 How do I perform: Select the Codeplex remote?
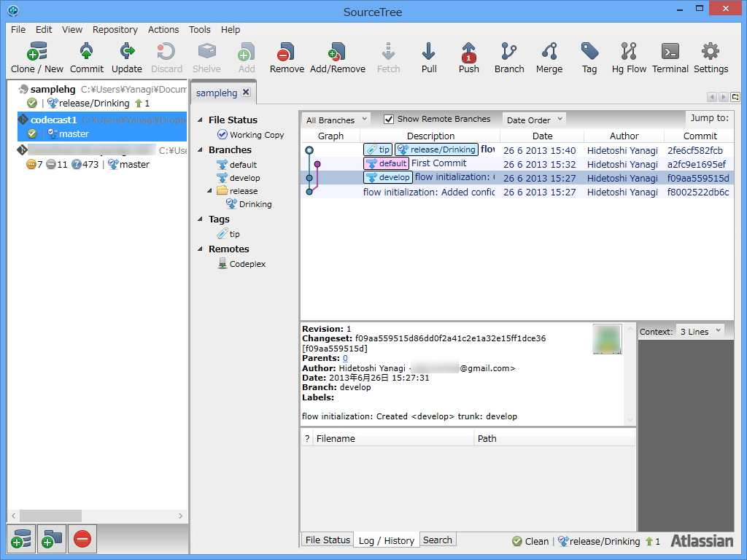241,264
